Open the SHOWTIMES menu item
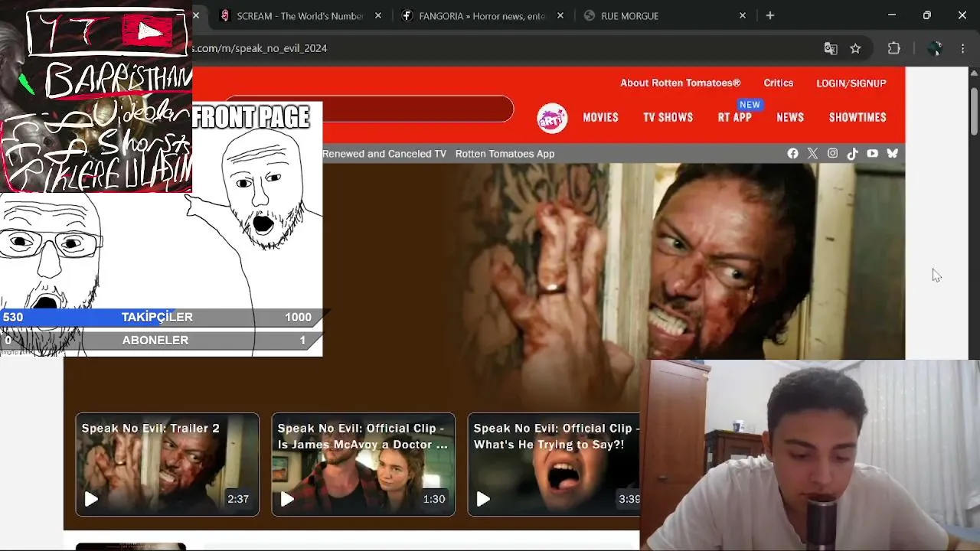The height and width of the screenshot is (551, 980). (x=857, y=118)
